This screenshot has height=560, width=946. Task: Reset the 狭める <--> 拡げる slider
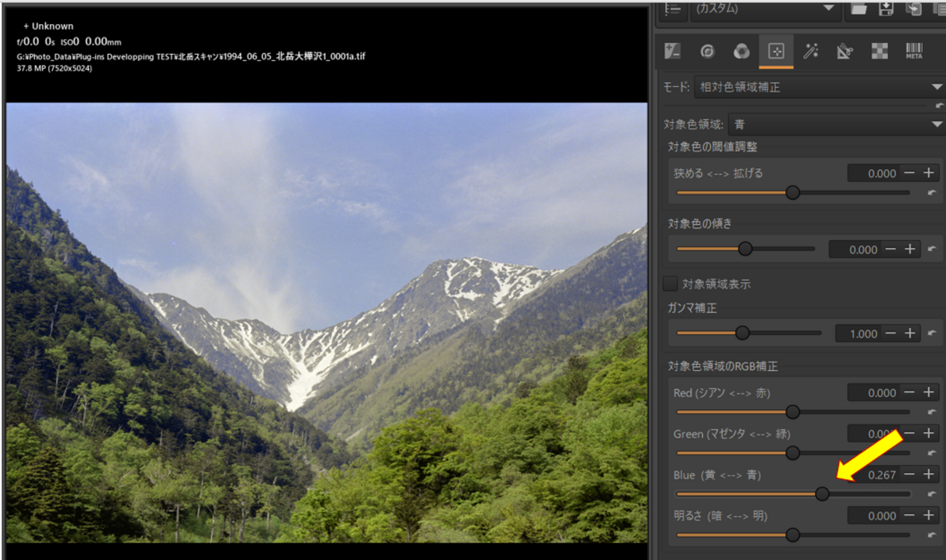(x=932, y=193)
